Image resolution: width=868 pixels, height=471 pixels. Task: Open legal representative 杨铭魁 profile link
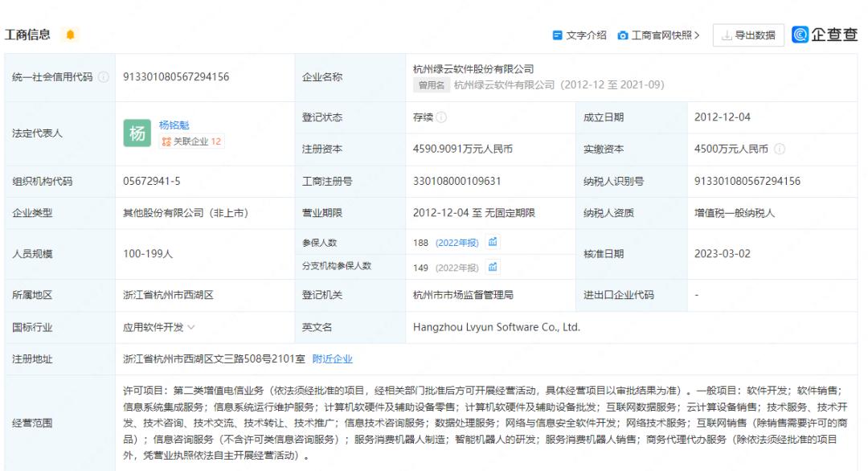(x=174, y=125)
